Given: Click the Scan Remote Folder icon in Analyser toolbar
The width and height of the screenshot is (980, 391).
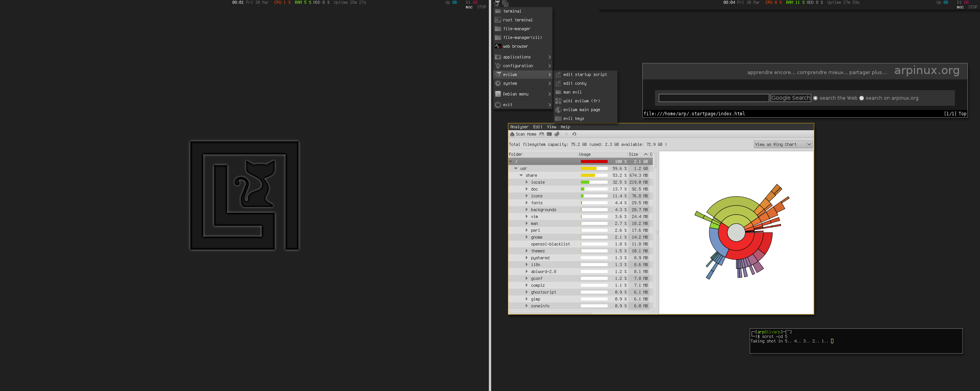Looking at the screenshot, I should (x=557, y=134).
